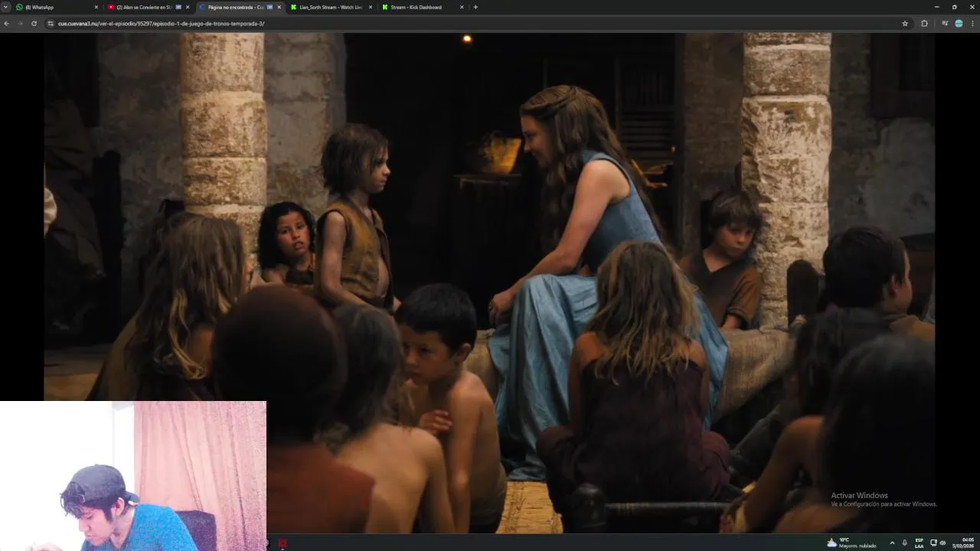Viewport: 980px width, 551px height.
Task: Open the clock showing 04:05
Action: tap(963, 543)
